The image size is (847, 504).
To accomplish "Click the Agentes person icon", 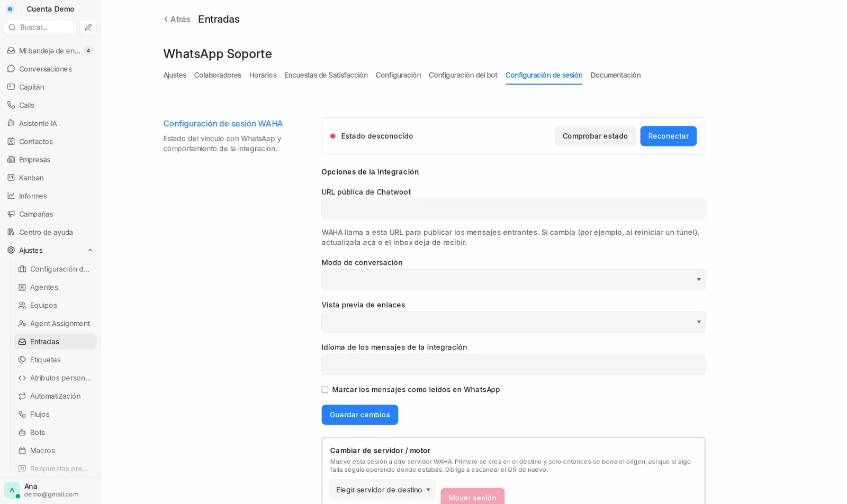I will tap(22, 287).
